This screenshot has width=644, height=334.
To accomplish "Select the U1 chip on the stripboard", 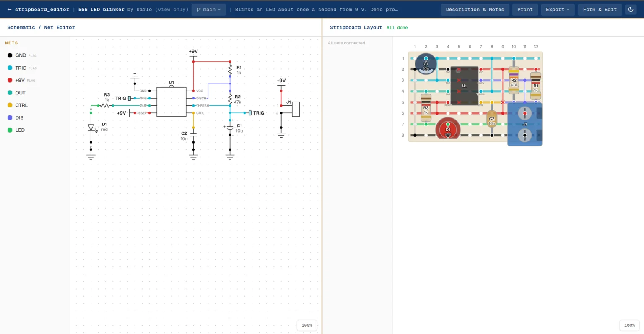I will pos(464,86).
